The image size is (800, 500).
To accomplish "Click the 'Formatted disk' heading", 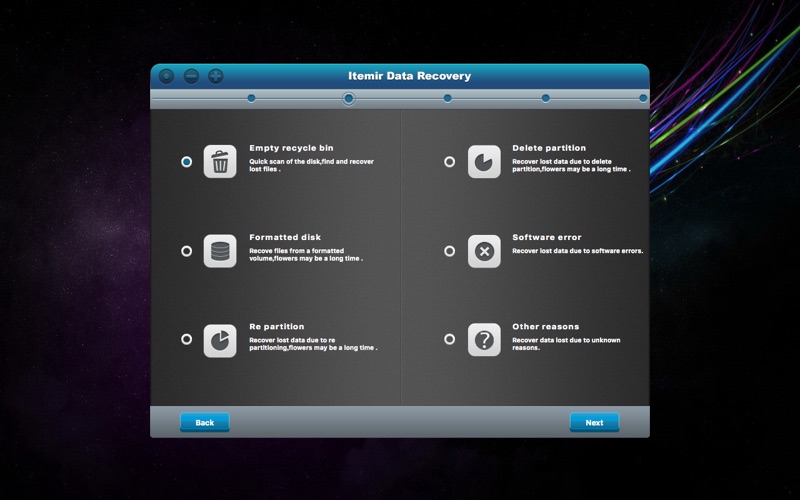I will tap(285, 237).
